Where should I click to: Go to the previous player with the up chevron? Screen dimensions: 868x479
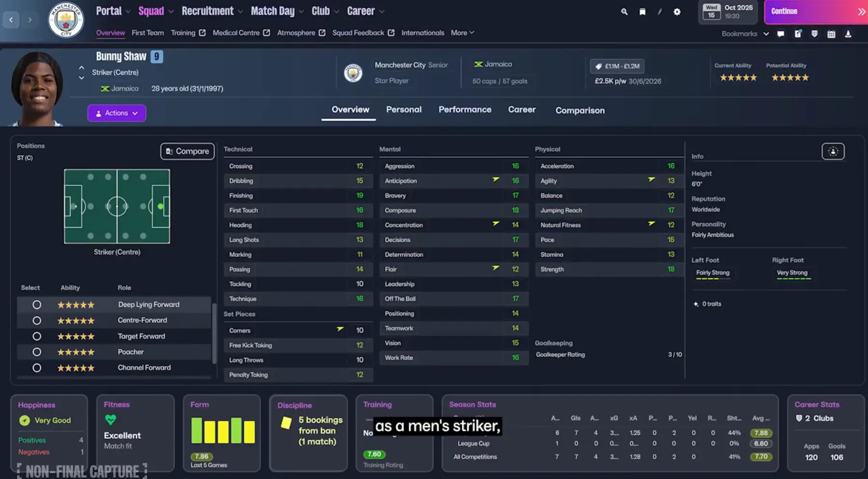coord(81,68)
